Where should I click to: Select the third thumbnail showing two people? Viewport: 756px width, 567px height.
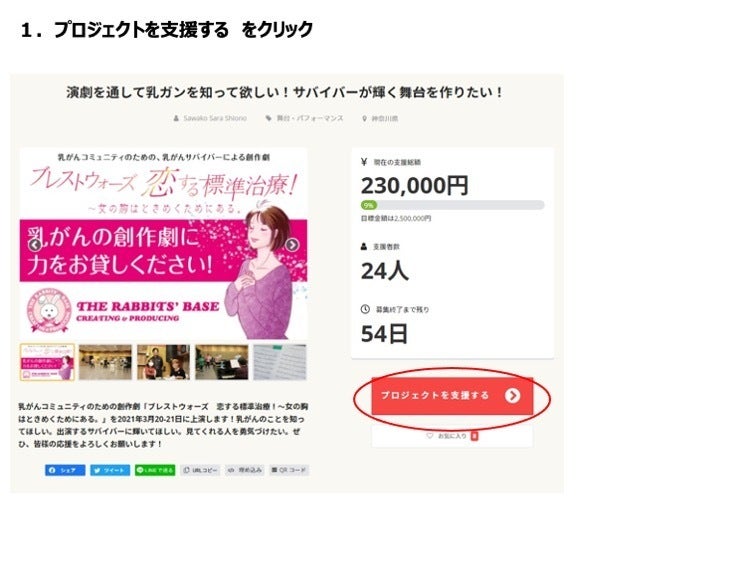click(163, 362)
